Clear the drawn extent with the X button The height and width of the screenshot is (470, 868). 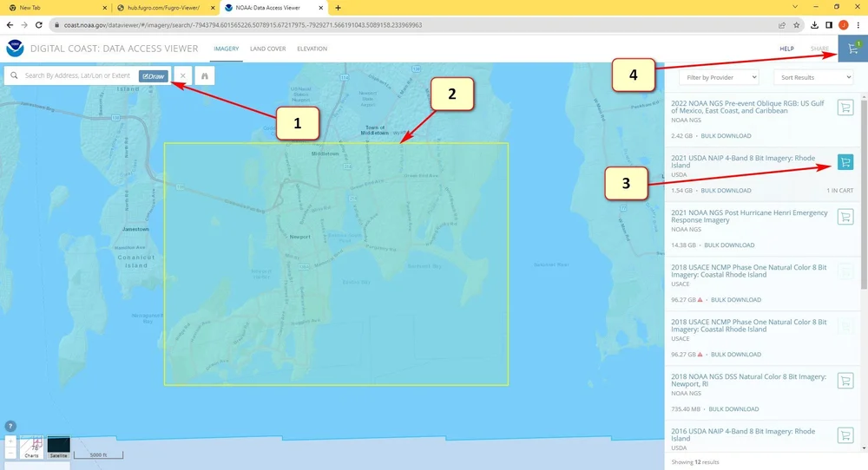(182, 75)
